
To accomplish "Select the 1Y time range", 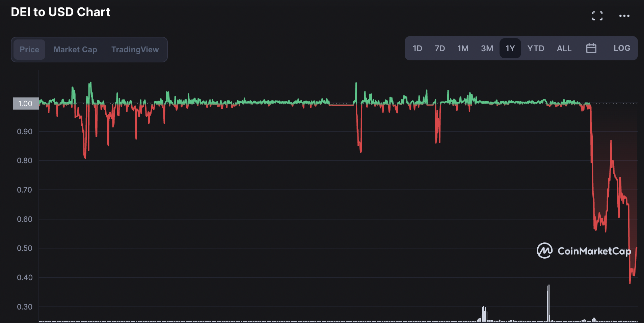I will pyautogui.click(x=510, y=48).
